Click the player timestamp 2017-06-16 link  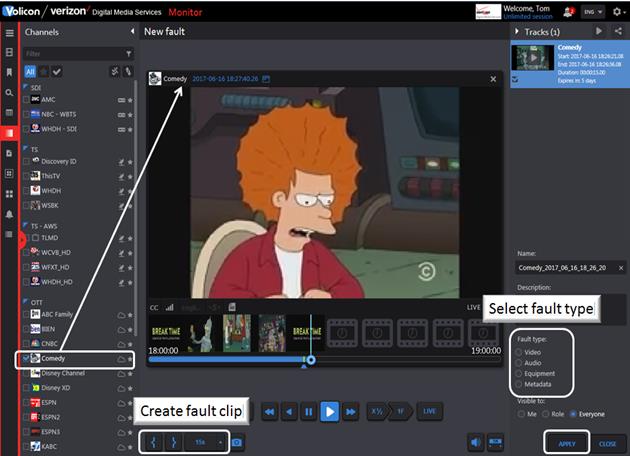pyautogui.click(x=225, y=79)
